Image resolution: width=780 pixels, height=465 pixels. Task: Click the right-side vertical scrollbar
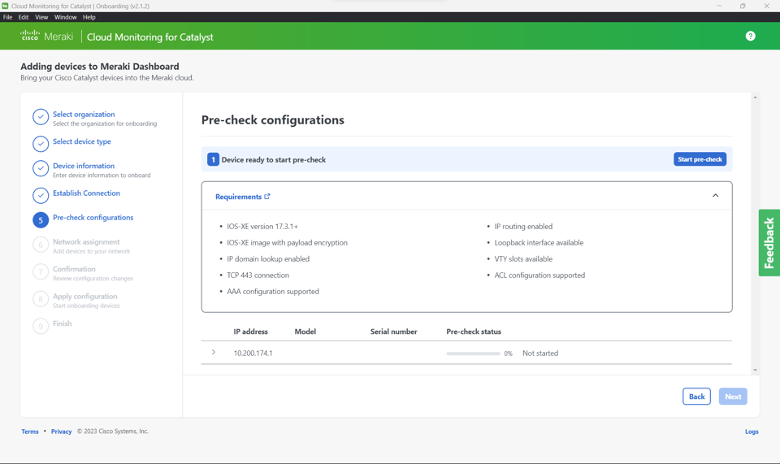coord(754,230)
